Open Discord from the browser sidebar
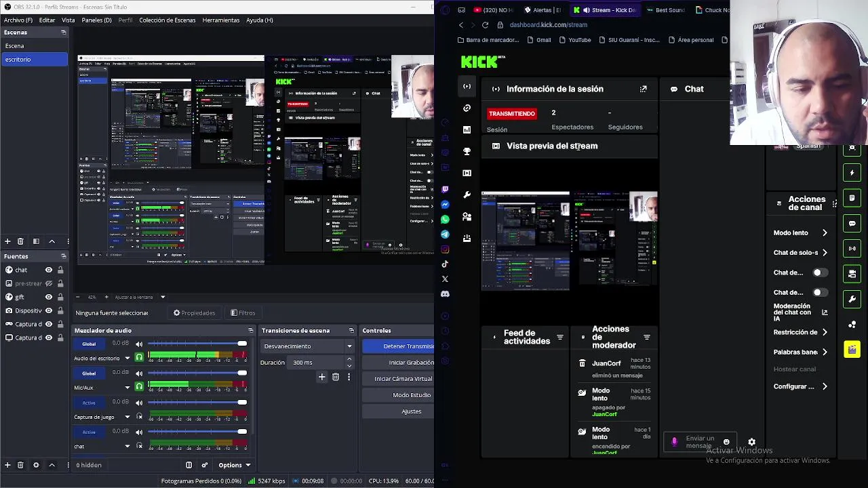This screenshot has height=488, width=868. point(445,294)
